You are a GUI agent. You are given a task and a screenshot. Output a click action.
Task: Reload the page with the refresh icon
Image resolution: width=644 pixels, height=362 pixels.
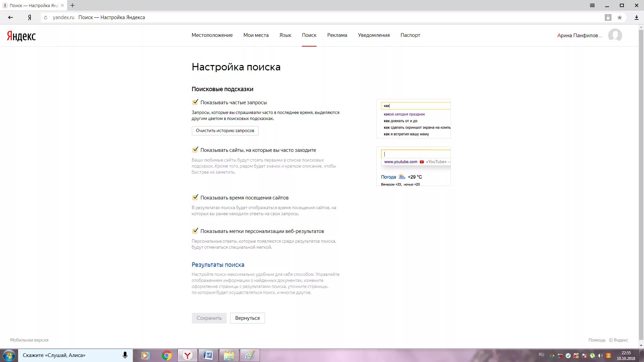(46, 17)
